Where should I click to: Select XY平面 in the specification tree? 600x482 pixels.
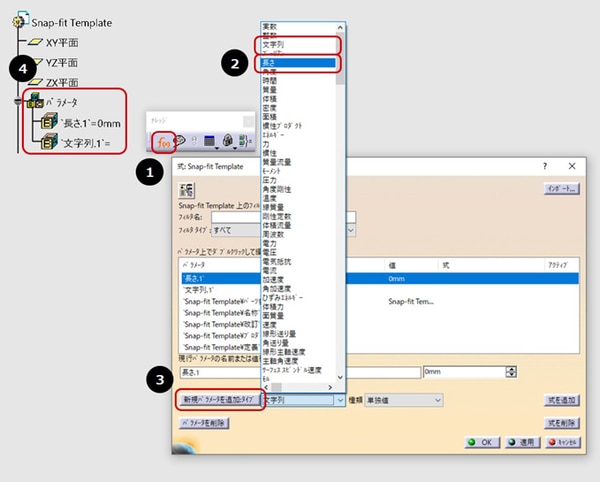coord(62,42)
